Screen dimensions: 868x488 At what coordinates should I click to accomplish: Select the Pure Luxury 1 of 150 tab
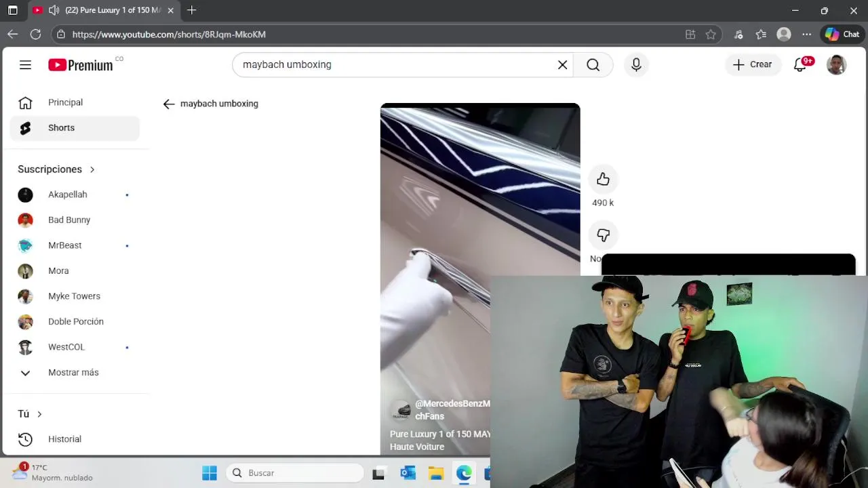(x=103, y=10)
